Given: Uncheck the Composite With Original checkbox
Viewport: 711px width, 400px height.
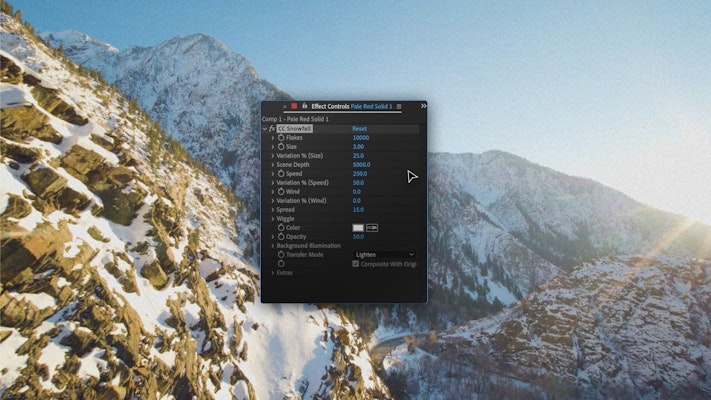Looking at the screenshot, I should 356,264.
